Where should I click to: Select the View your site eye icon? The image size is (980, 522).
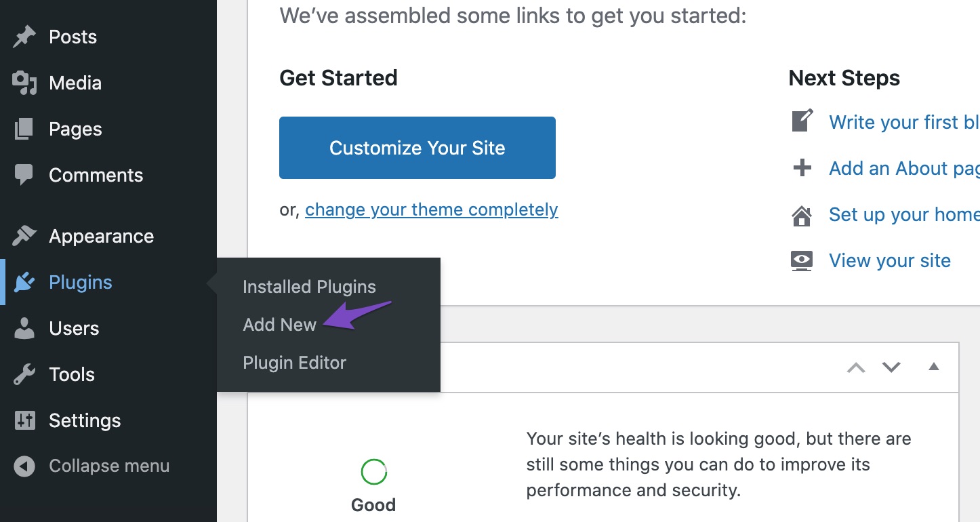[802, 260]
